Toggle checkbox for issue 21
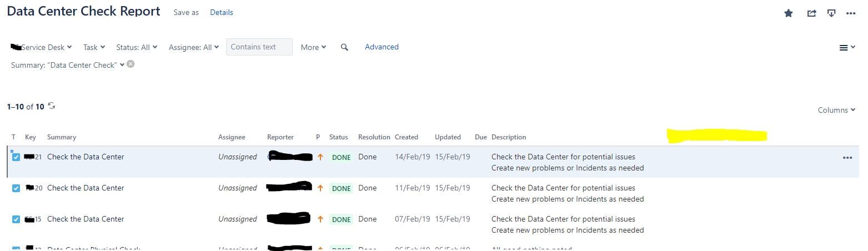Image resolution: width=868 pixels, height=251 pixels. [16, 157]
